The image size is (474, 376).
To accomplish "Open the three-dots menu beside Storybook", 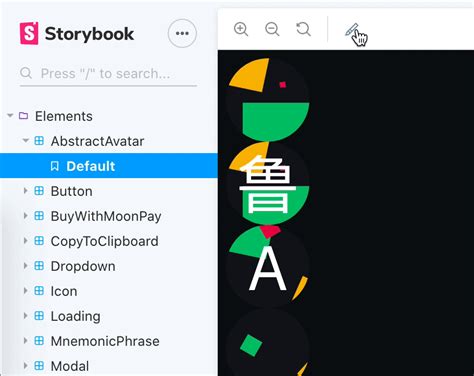I will click(182, 33).
